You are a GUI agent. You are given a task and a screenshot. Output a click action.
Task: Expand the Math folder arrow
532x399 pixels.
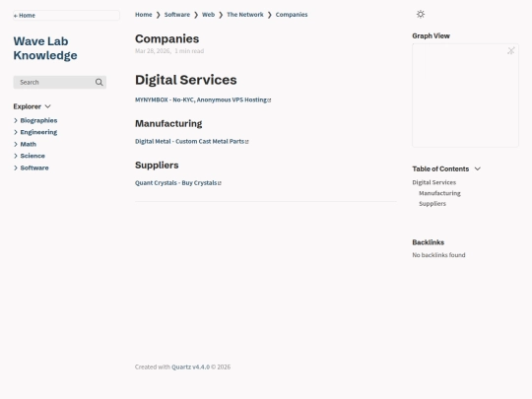coord(16,144)
